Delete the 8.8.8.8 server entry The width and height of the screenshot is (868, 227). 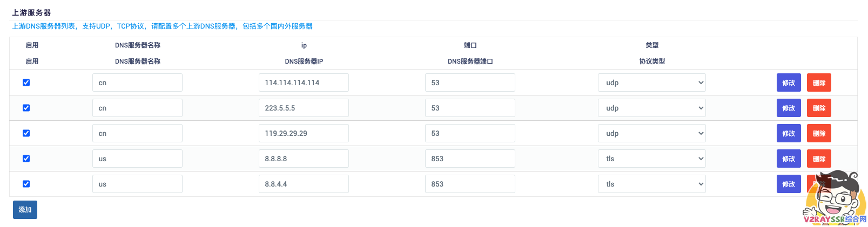(x=819, y=159)
